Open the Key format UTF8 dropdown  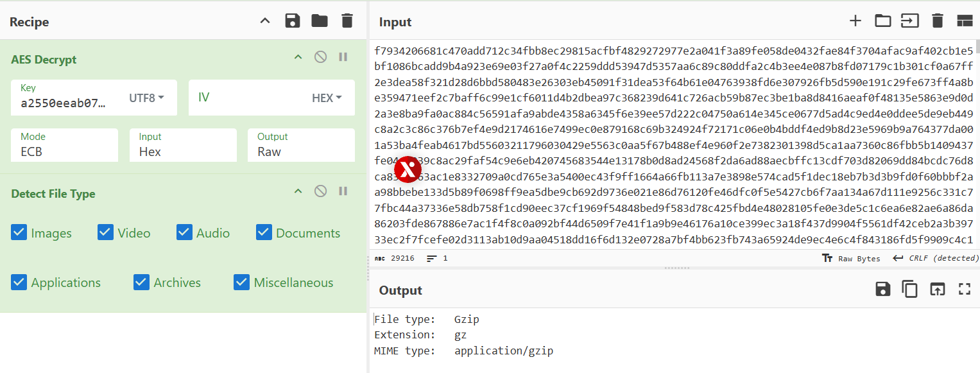click(x=146, y=98)
